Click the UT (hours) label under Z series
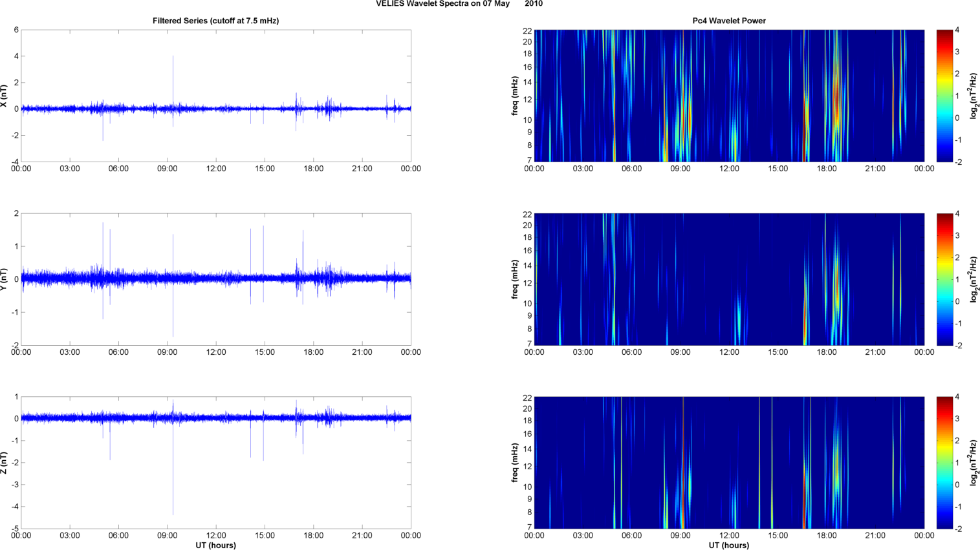Viewport: 980px width, 550px height. click(215, 545)
